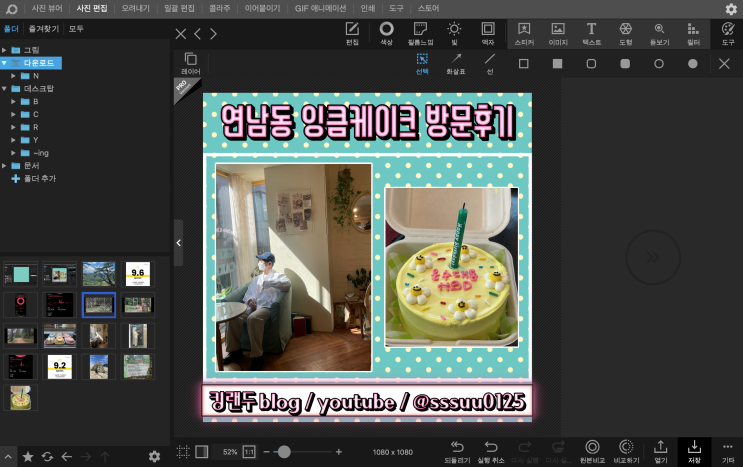Go back in folder browser
Screen dimensions: 743x467
coord(67,457)
